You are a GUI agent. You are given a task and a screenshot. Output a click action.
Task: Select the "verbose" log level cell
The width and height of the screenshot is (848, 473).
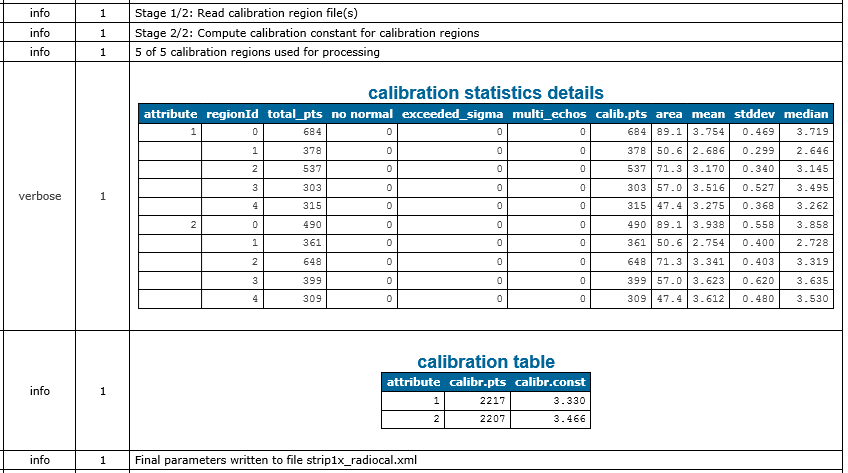(40, 196)
